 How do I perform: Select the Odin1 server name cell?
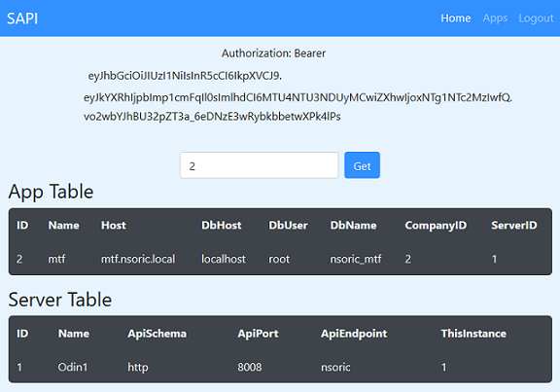(x=73, y=367)
